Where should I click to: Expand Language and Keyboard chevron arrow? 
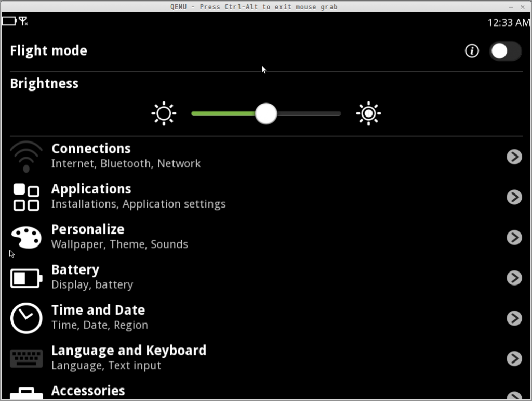click(x=514, y=358)
